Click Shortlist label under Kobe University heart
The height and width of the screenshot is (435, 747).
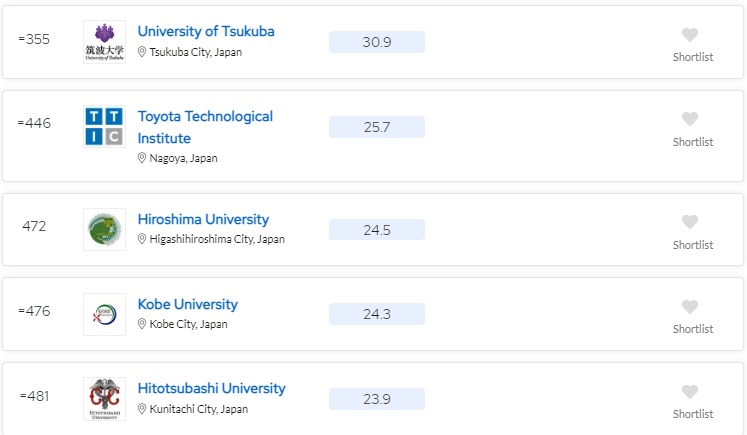(x=693, y=329)
